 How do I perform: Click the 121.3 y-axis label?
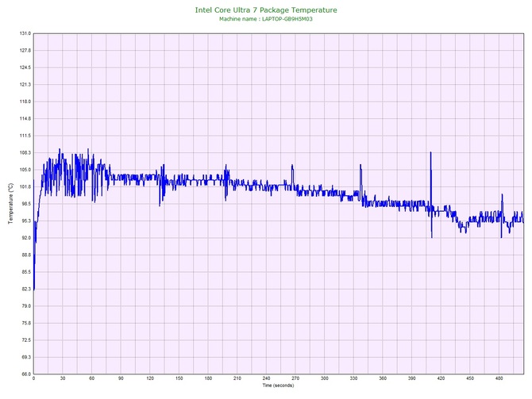coord(25,84)
